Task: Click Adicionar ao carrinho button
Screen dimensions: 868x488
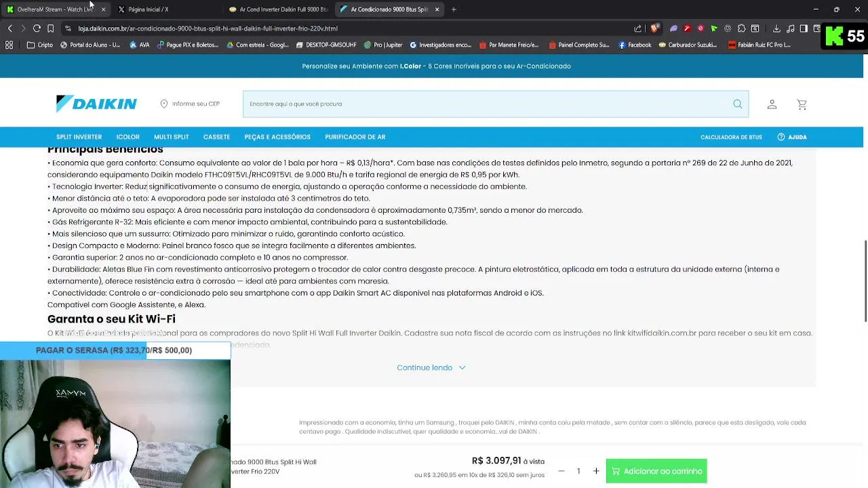Action: [656, 471]
